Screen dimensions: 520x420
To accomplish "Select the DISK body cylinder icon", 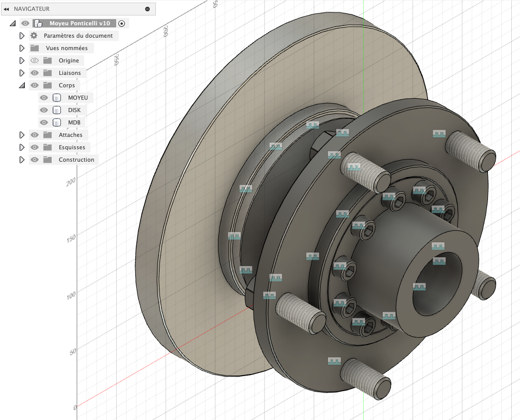I will click(x=57, y=110).
